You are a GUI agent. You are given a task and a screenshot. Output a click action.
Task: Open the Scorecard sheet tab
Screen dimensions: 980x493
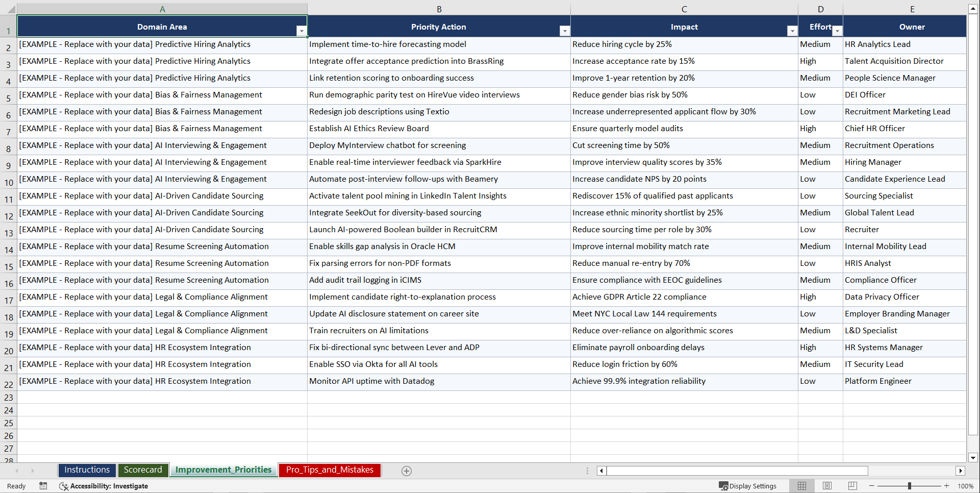[x=143, y=470]
